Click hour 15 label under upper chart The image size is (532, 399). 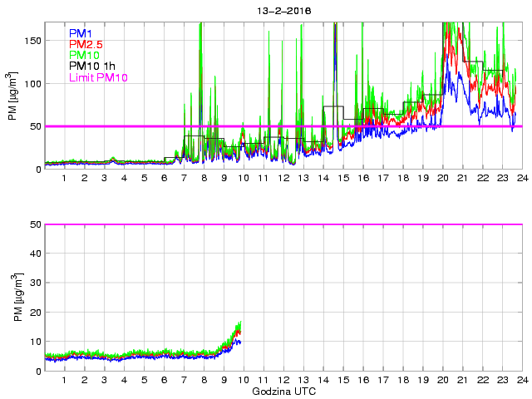click(343, 178)
